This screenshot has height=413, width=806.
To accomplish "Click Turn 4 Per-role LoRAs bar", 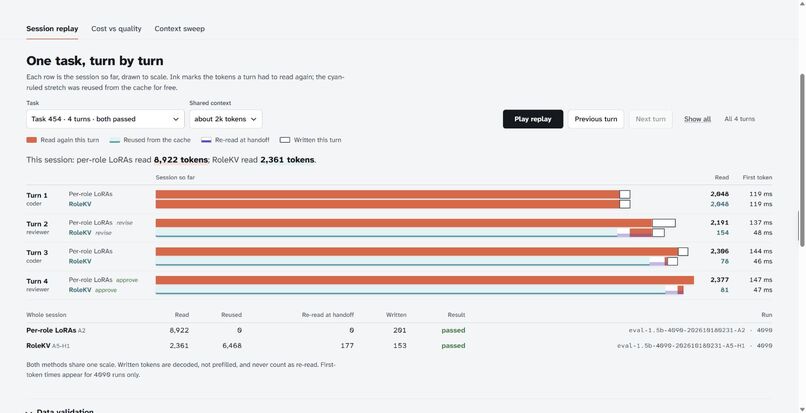I will click(x=425, y=280).
